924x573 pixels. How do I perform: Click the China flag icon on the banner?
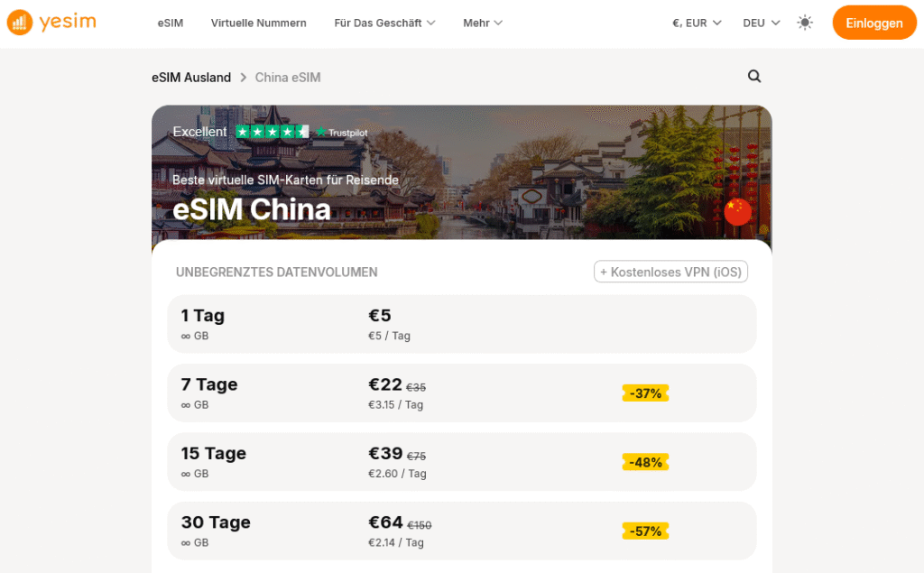pyautogui.click(x=737, y=212)
